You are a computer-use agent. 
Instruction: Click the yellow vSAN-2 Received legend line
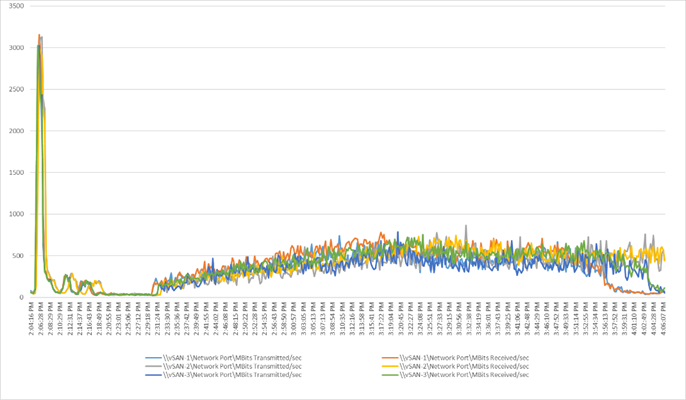tap(390, 366)
